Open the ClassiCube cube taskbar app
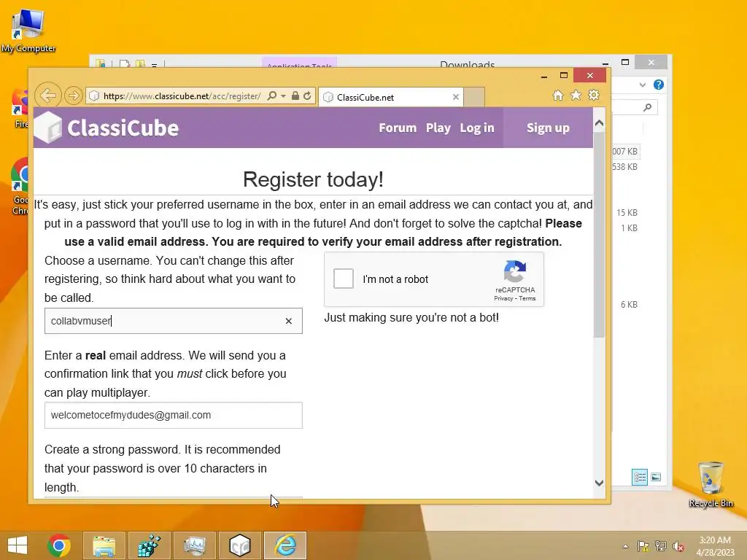This screenshot has width=747, height=560. click(x=239, y=545)
